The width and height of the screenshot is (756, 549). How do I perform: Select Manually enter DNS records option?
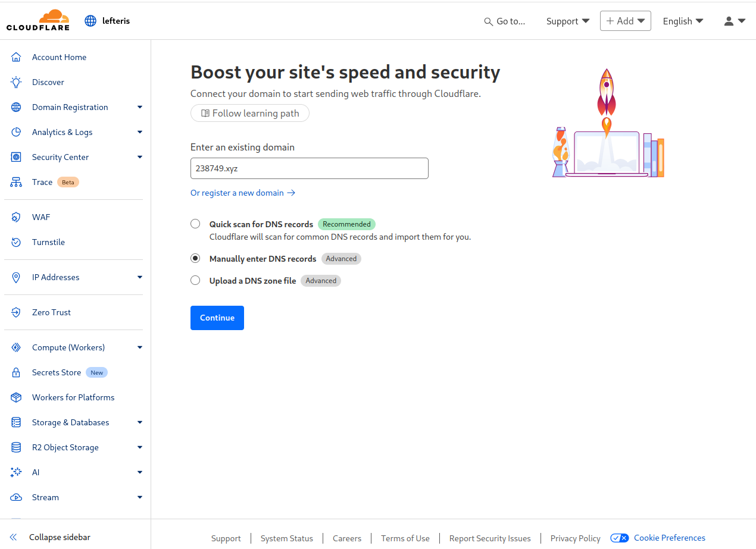tap(195, 258)
